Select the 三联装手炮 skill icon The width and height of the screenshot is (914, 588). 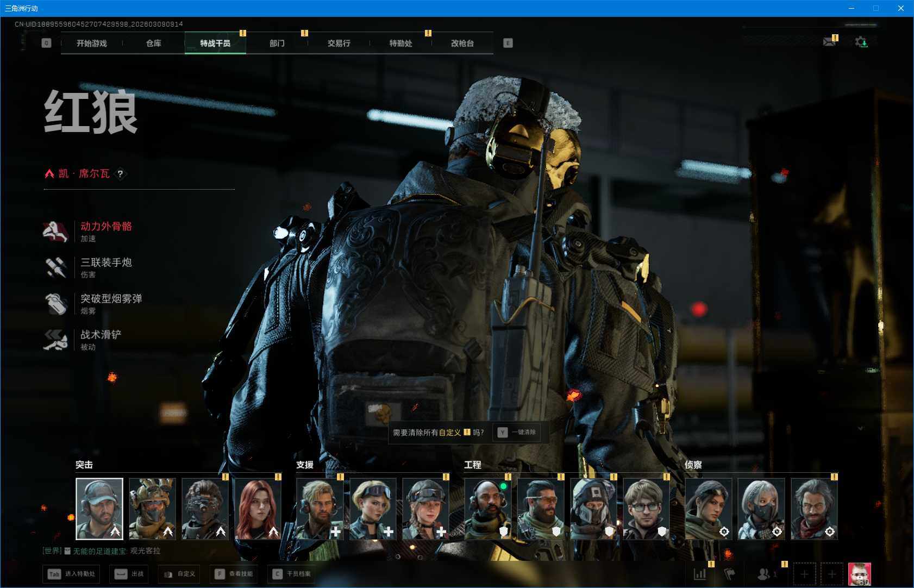point(55,267)
